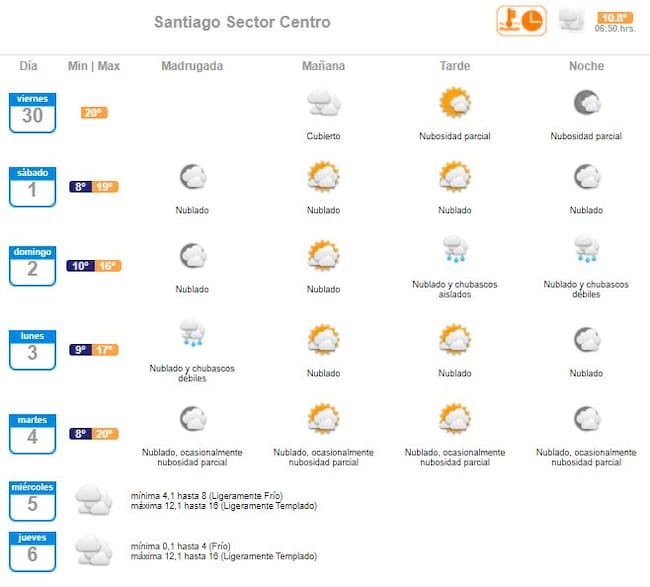The image size is (650, 587).
Task: Click Friday morning's Cubierto cloud icon
Action: (x=324, y=103)
